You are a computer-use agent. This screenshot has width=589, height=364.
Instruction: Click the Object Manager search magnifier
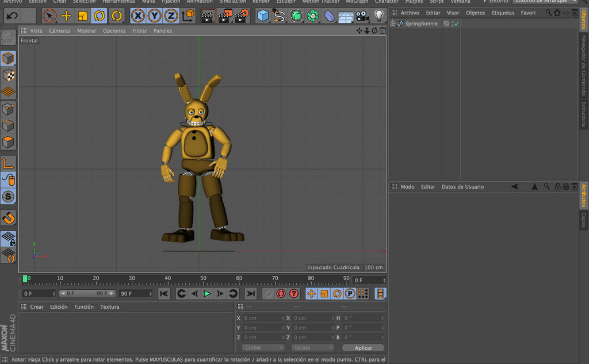tap(548, 13)
